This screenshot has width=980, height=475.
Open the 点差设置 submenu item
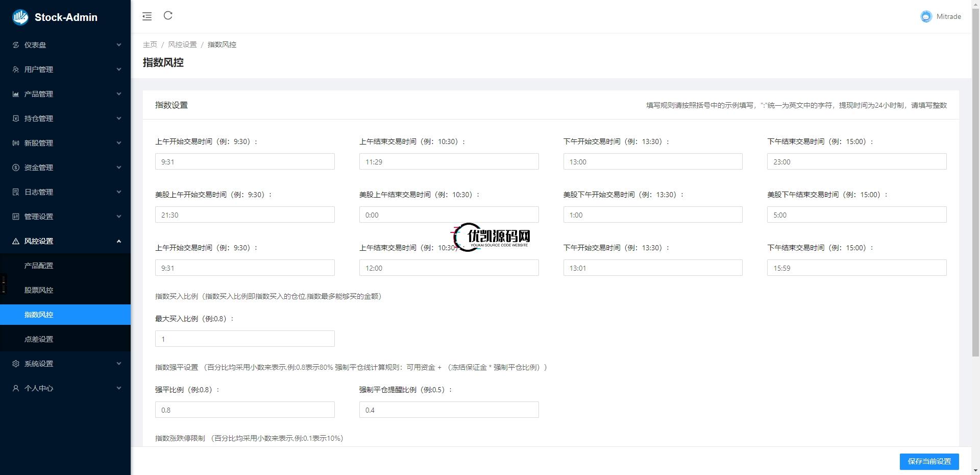[38, 339]
